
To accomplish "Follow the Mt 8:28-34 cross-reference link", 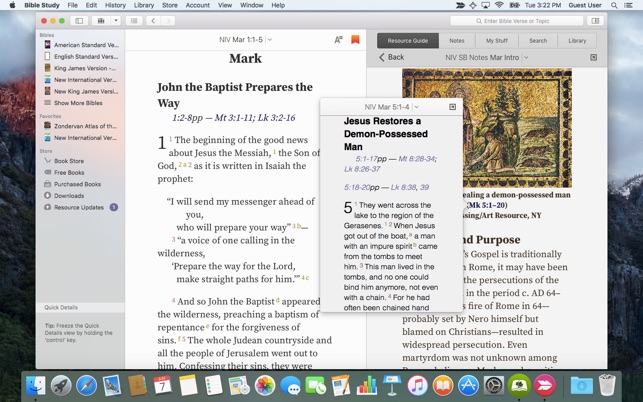I will pyautogui.click(x=416, y=158).
